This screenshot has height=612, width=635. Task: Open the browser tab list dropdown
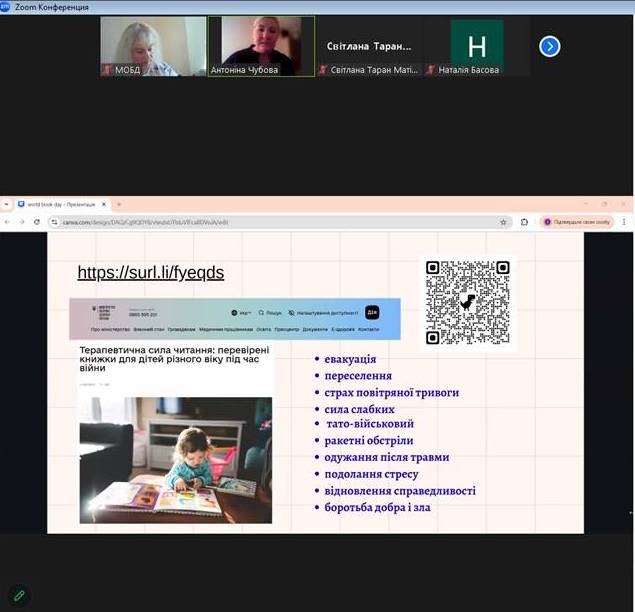[7, 204]
